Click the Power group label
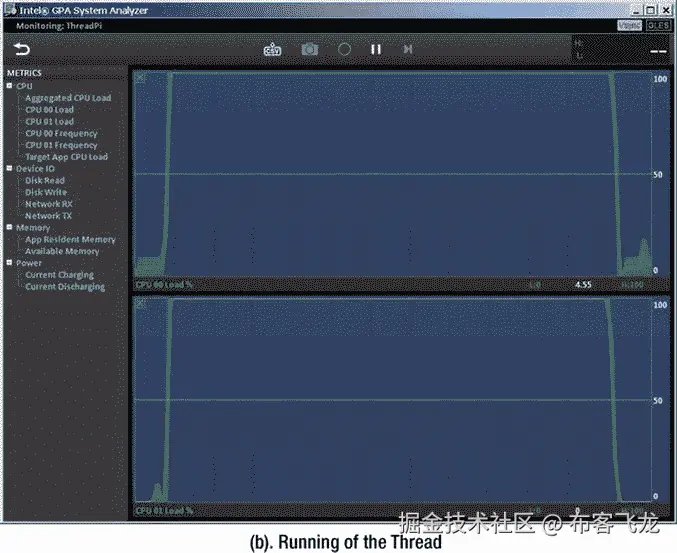This screenshot has width=677, height=553. [x=29, y=263]
